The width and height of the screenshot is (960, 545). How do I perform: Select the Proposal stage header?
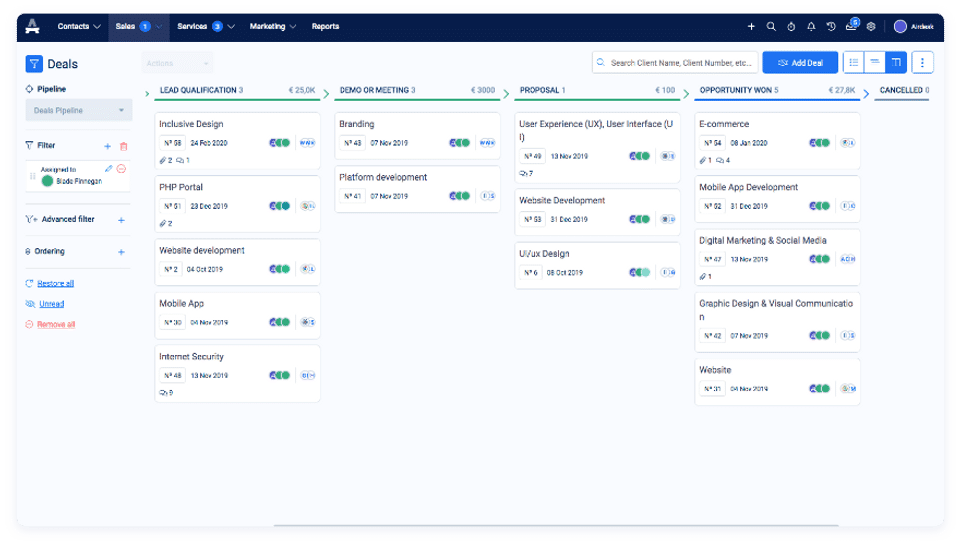click(597, 90)
